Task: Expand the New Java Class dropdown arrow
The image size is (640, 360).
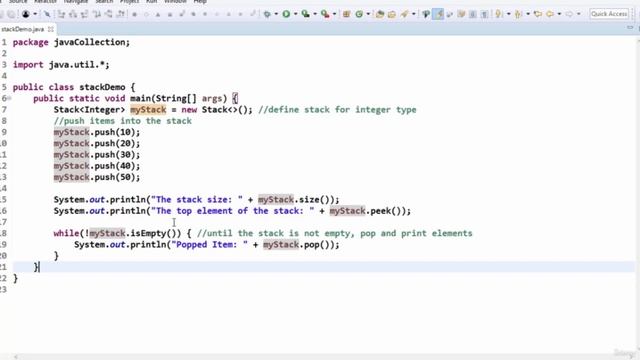Action: 368,14
